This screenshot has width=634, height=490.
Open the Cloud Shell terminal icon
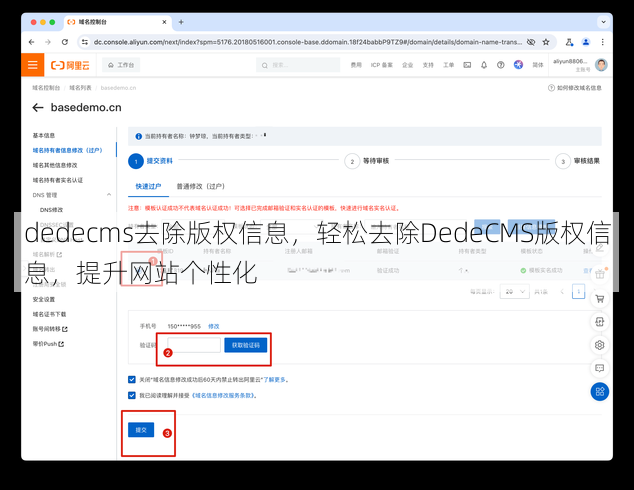click(467, 65)
